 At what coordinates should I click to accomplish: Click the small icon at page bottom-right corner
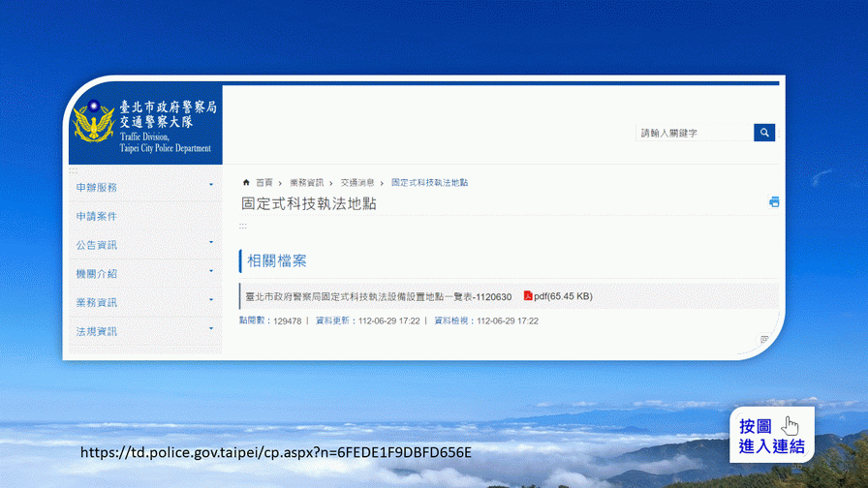pyautogui.click(x=764, y=340)
